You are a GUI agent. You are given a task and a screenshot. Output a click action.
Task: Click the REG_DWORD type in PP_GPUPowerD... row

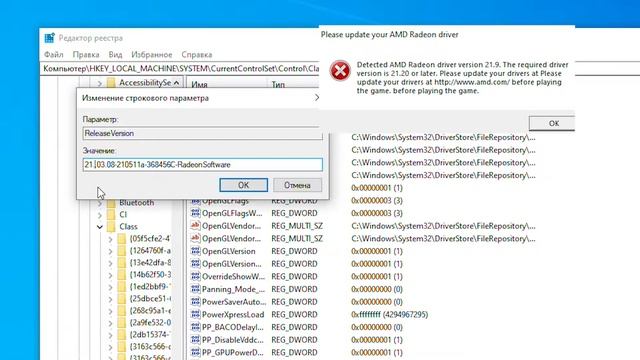tap(294, 352)
